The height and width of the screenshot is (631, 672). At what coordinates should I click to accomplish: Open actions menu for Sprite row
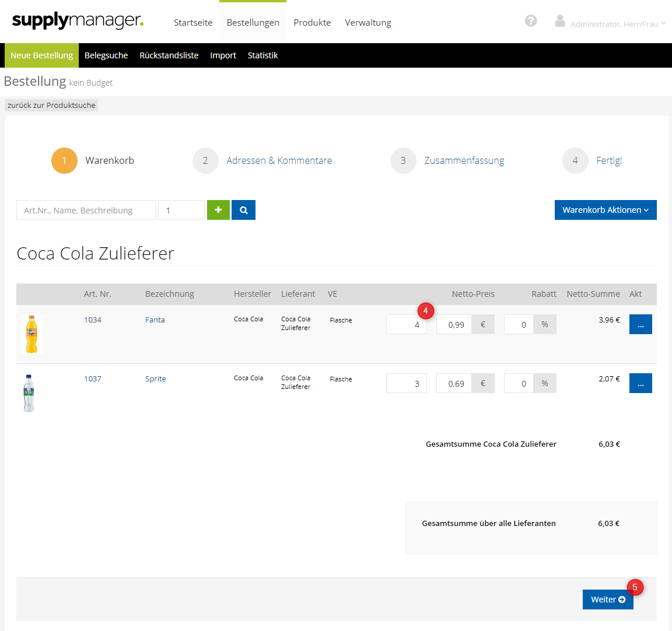pos(640,384)
